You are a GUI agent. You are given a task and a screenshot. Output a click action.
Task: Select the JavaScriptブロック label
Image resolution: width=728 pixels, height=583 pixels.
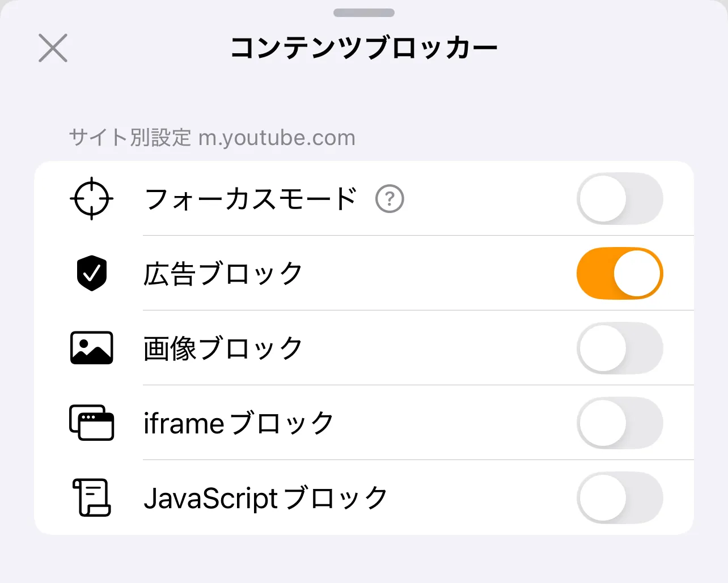coord(265,498)
